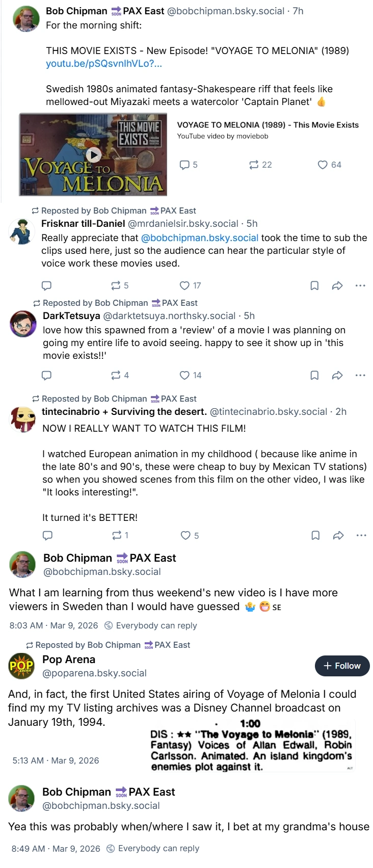Viewport: 373px width, 868px height.
Task: Follow the Pop Arena account
Action: pyautogui.click(x=342, y=666)
